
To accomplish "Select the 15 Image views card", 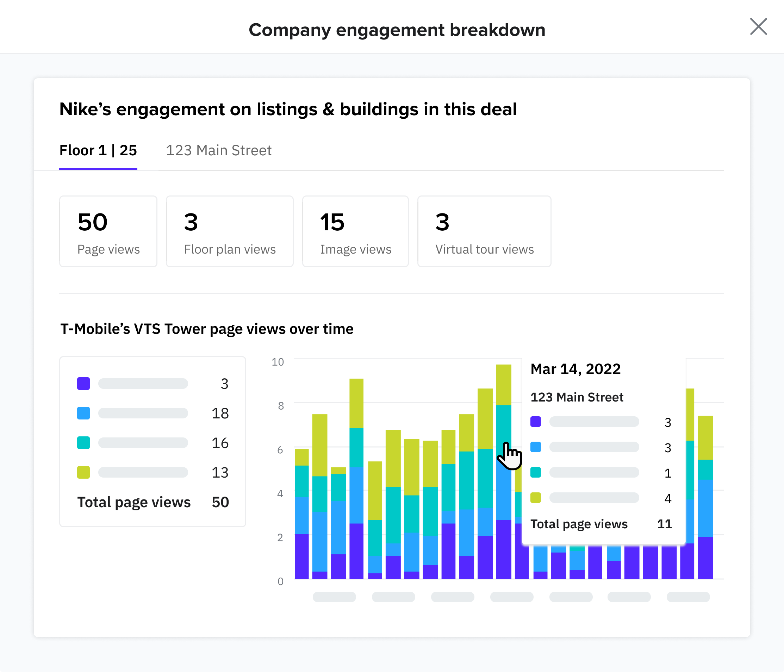I will pyautogui.click(x=355, y=231).
